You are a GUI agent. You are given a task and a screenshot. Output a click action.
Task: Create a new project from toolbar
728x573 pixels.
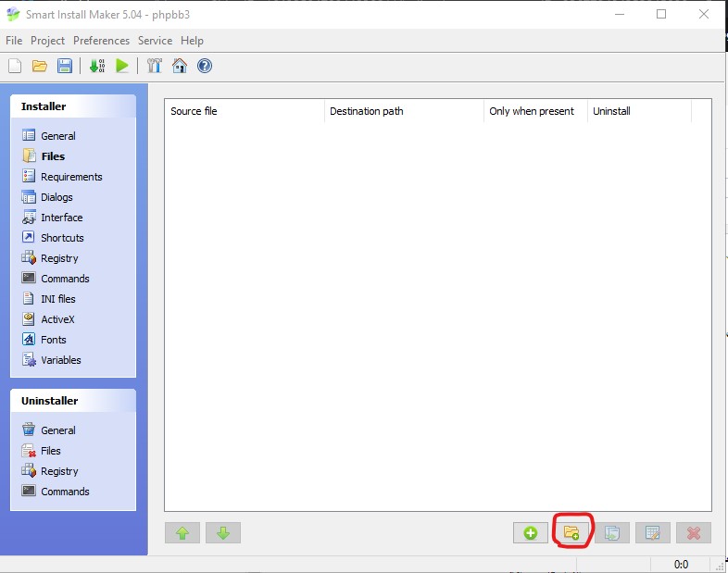(x=15, y=66)
